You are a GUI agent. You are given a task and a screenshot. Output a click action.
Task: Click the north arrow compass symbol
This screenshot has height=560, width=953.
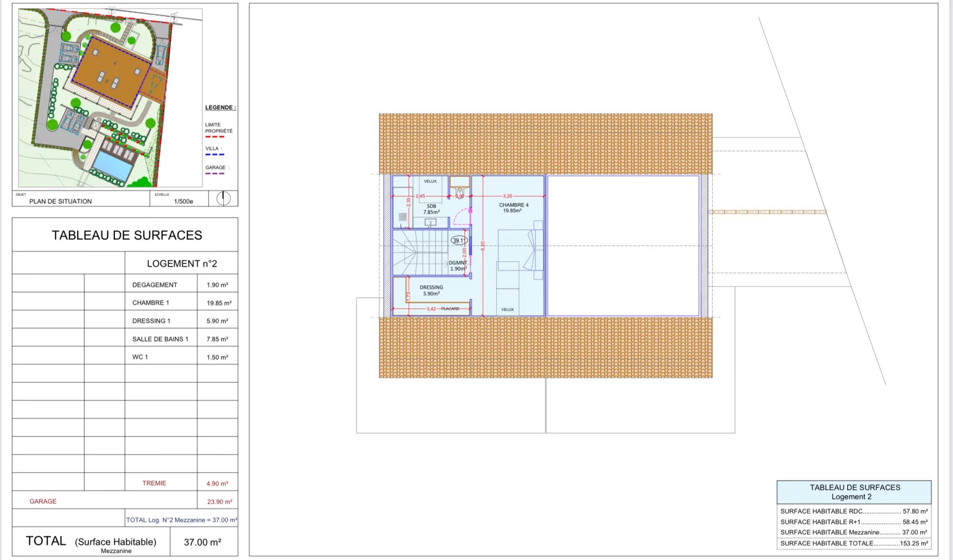(x=223, y=198)
